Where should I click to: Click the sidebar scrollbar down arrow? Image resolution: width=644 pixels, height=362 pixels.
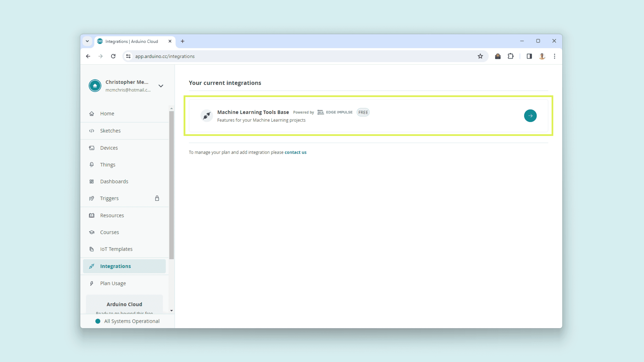click(x=172, y=311)
